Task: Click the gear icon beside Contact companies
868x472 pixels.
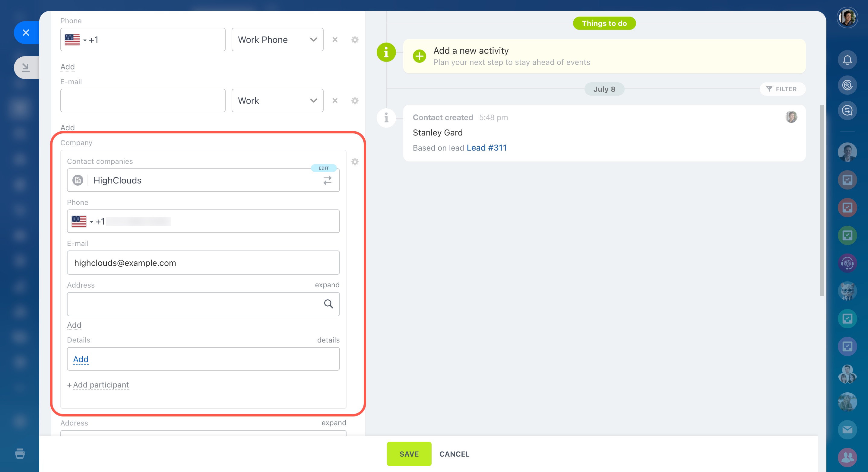Action: (x=354, y=162)
